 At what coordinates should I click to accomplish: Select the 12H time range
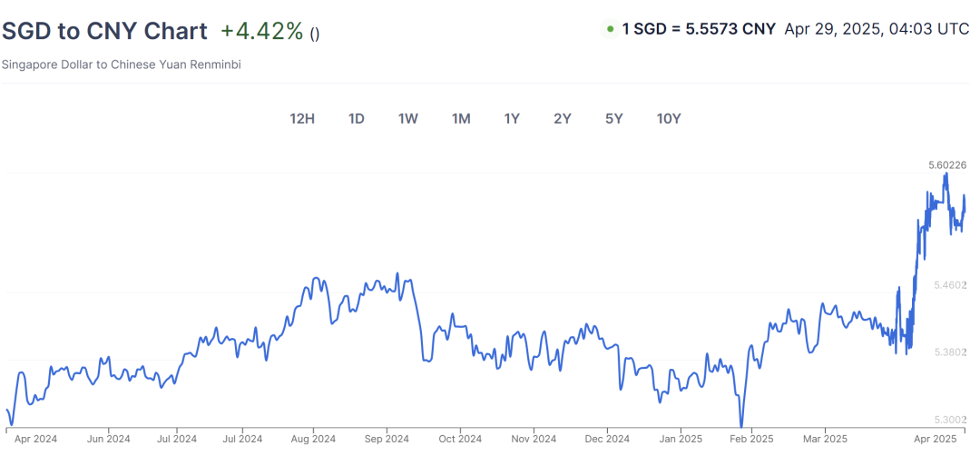[x=302, y=119]
